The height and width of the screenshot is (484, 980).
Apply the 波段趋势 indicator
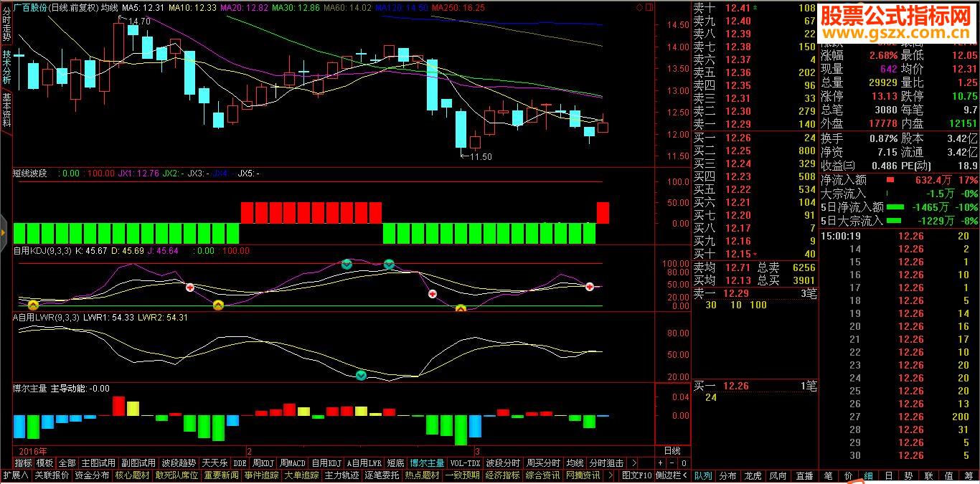click(x=179, y=463)
